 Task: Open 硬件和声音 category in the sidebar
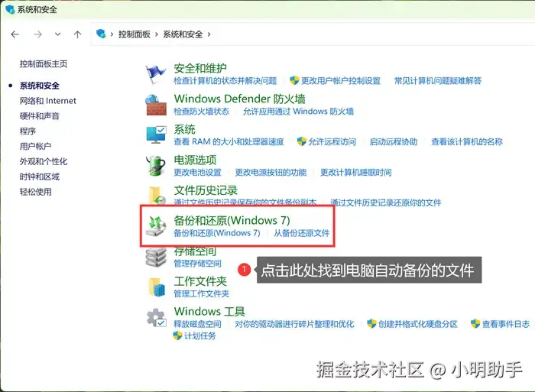[39, 116]
